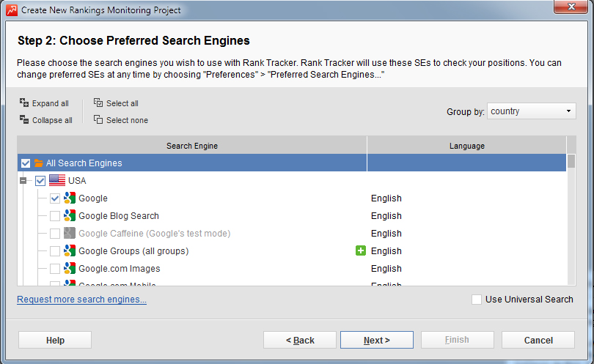The image size is (594, 364).
Task: Collapse the USA tree node
Action: pyautogui.click(x=23, y=181)
